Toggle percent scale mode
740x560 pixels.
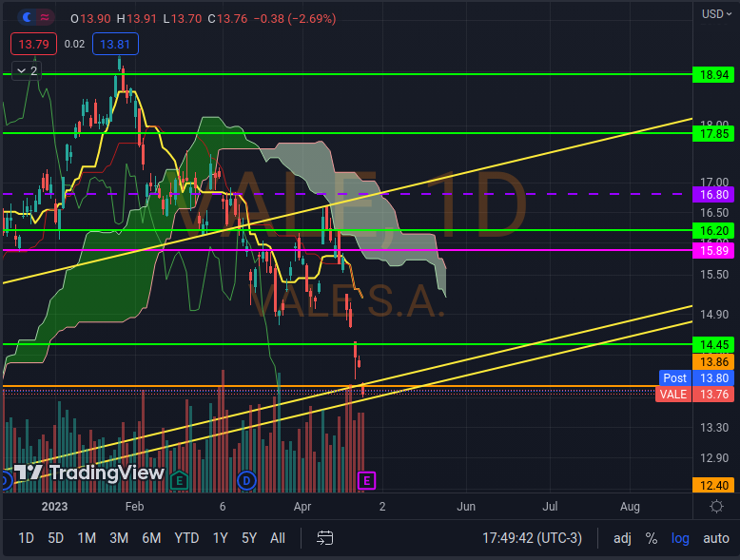point(652,538)
